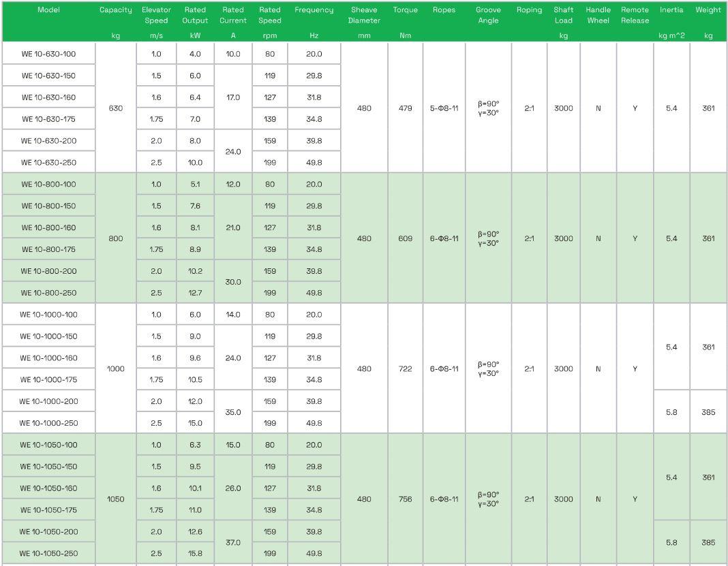Select the Handle Wheel header
Image resolution: width=728 pixels, height=566 pixels.
point(598,15)
